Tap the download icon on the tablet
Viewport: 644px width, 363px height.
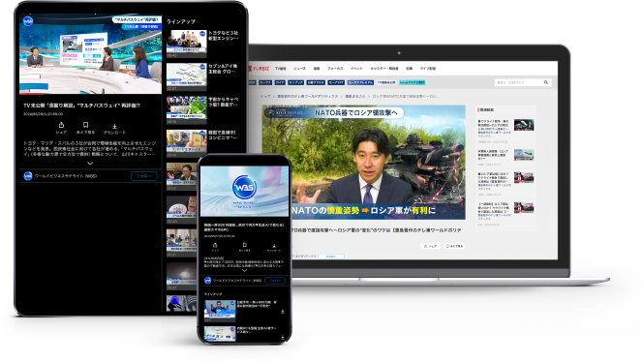click(x=114, y=126)
